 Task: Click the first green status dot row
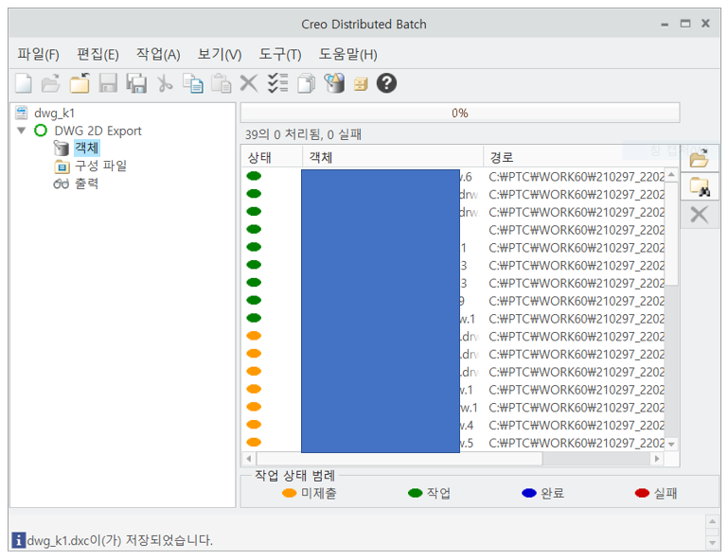[x=254, y=176]
